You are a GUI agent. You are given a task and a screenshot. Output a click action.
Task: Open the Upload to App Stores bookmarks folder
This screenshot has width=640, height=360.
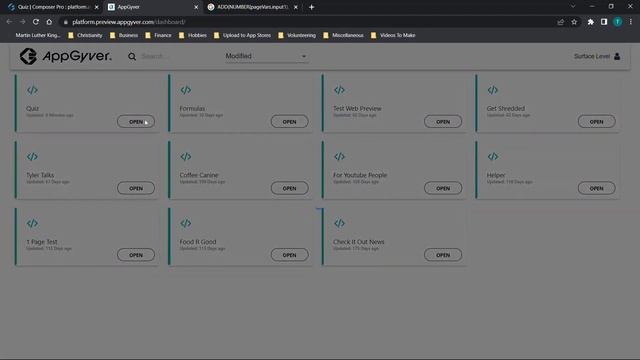(242, 36)
